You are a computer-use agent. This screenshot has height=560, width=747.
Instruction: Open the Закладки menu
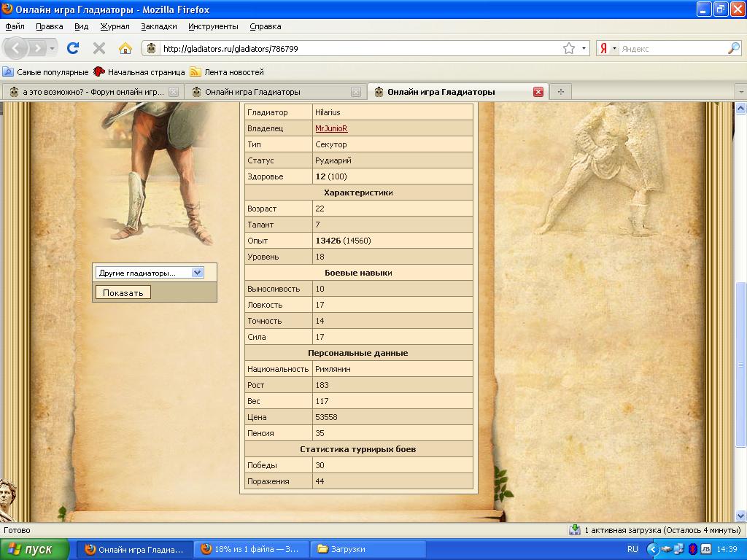158,26
